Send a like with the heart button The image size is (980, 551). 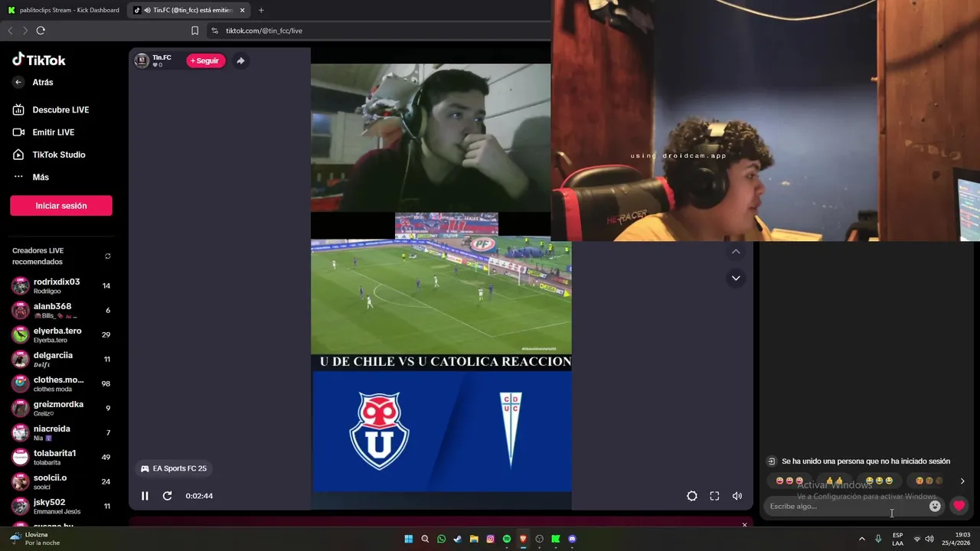tap(959, 506)
